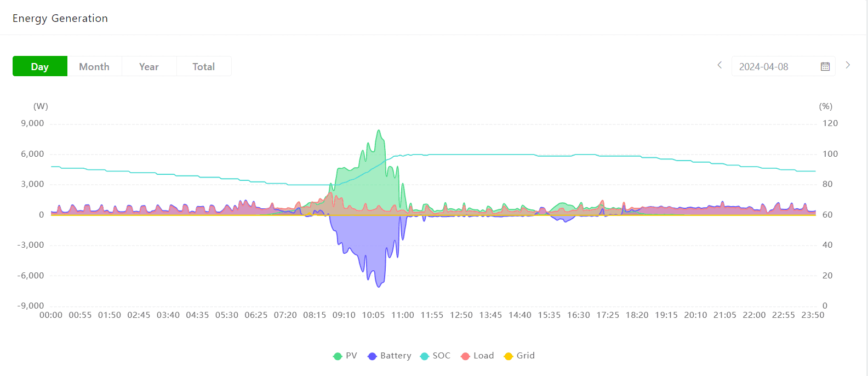This screenshot has width=868, height=376.
Task: Select the Year view tab
Action: [149, 66]
